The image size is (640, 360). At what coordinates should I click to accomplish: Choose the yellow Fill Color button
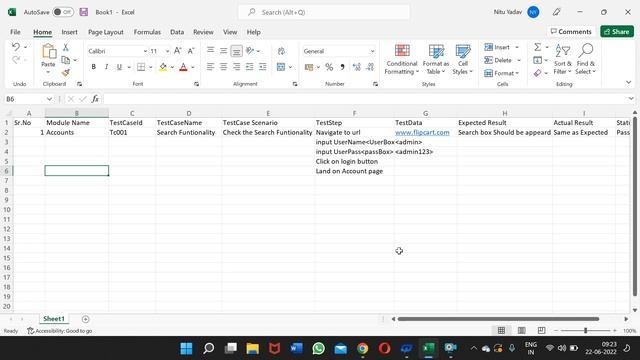tap(163, 67)
